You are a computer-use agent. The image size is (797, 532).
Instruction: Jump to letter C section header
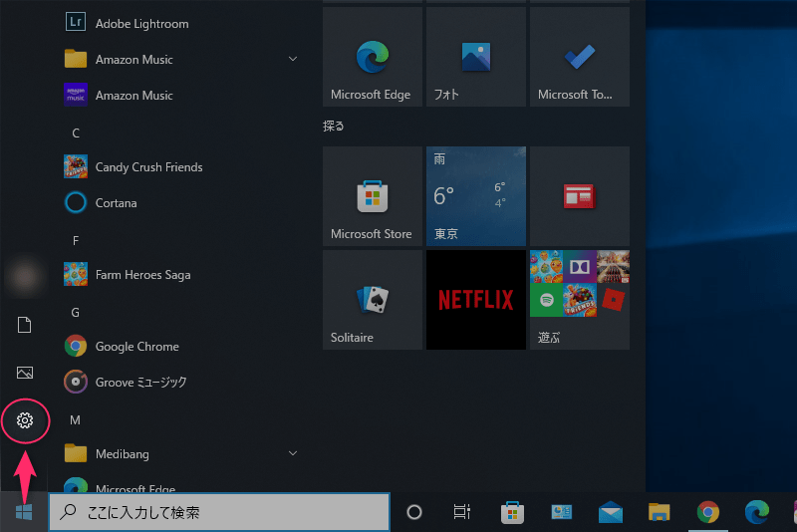tap(76, 133)
